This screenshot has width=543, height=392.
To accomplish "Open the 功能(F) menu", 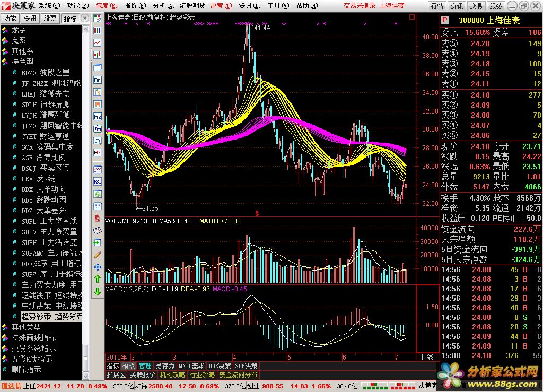I will click(78, 5).
